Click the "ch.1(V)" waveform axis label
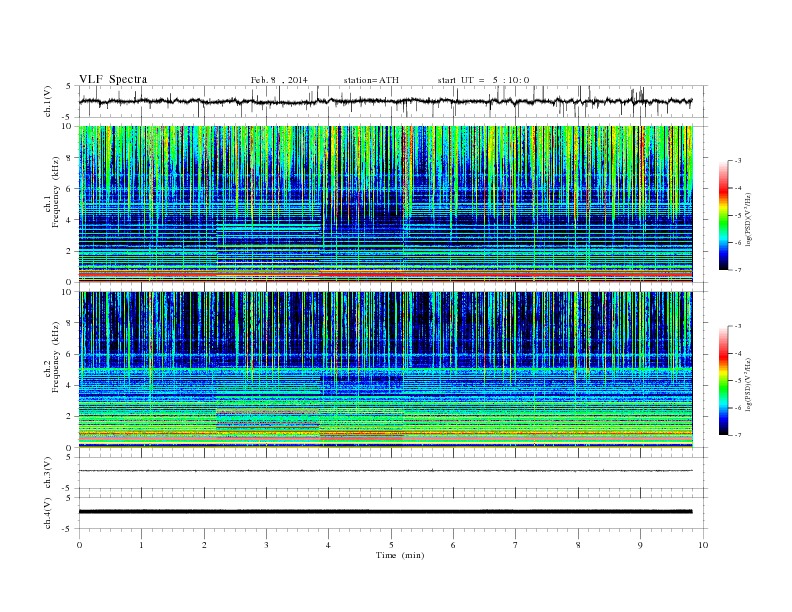This screenshot has width=792, height=612. (x=48, y=101)
